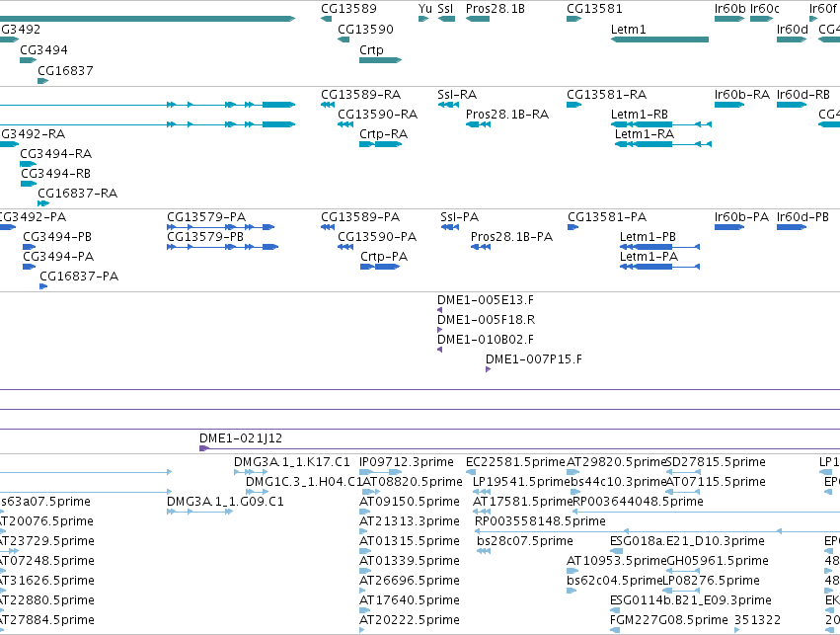
Task: Select EST bs28c07.5prime
Action: [524, 542]
